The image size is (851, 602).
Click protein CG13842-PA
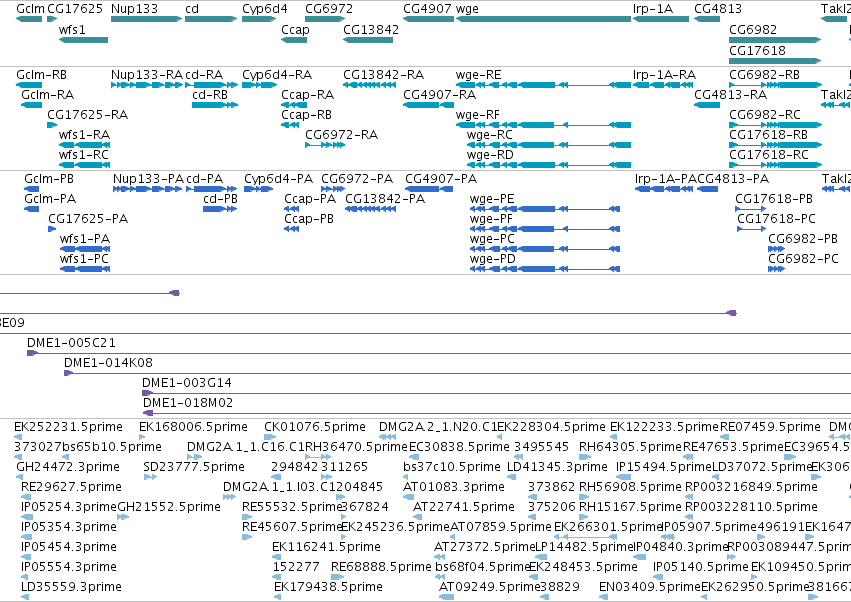[370, 209]
